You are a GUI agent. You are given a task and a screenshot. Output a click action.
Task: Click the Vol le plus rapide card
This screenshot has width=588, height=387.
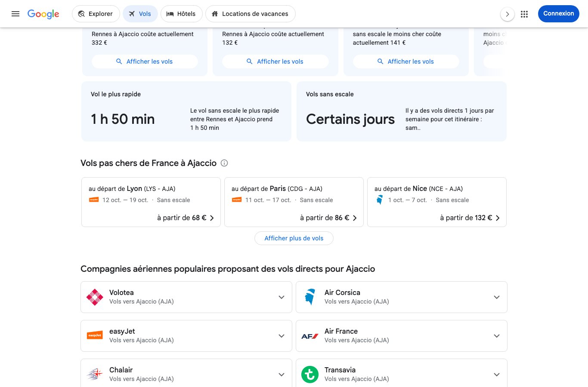(x=186, y=111)
